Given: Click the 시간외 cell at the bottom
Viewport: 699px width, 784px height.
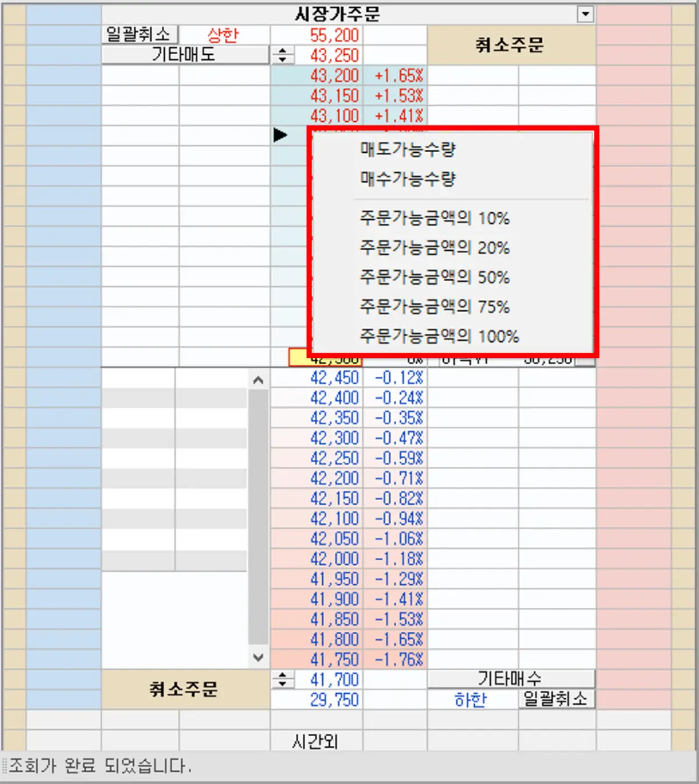Looking at the screenshot, I should tap(315, 741).
